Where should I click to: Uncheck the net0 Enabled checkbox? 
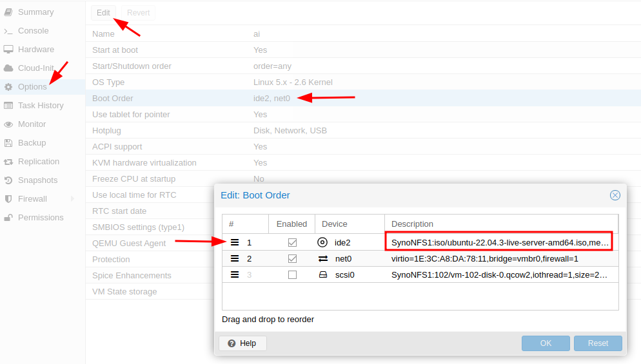(292, 258)
